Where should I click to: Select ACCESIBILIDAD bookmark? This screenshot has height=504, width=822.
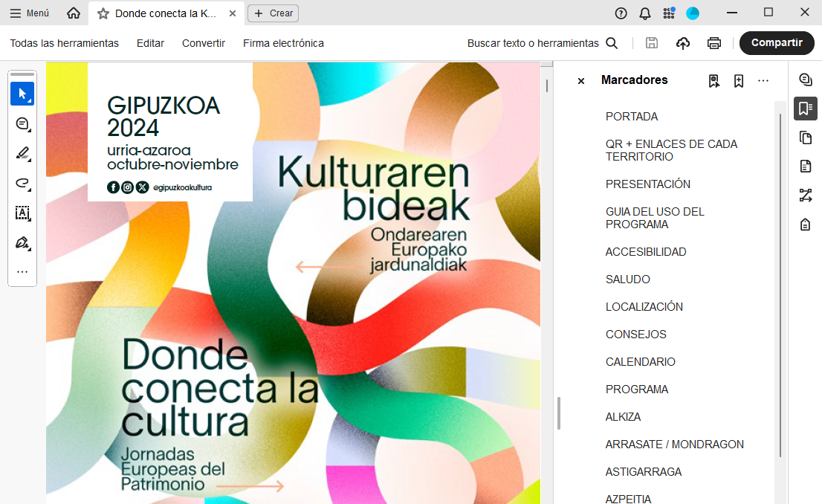[x=646, y=252]
